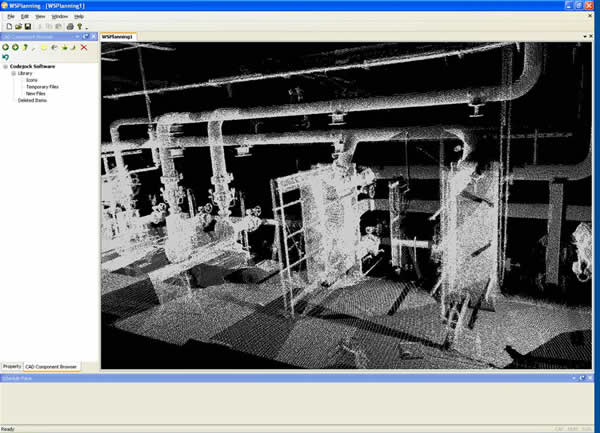
Task: Click the Open file folder icon
Action: 17,26
